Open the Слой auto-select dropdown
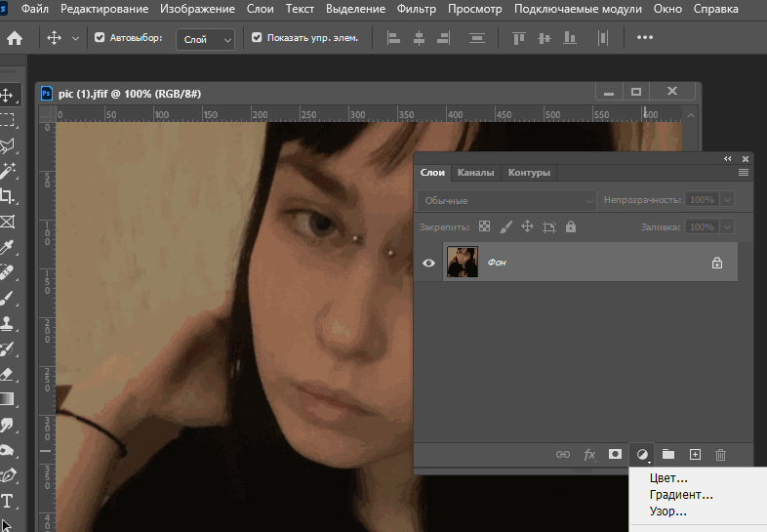Screen dimensions: 767x532 coord(206,39)
